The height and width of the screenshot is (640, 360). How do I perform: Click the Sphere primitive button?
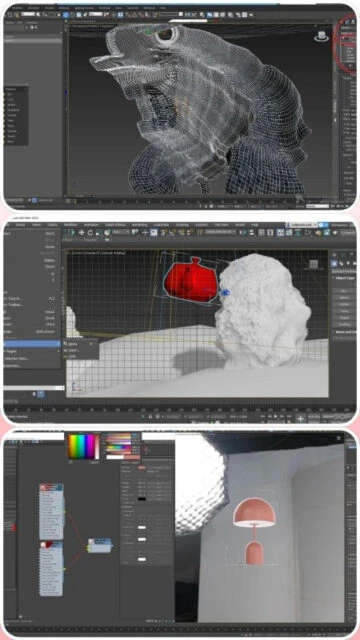point(344,298)
